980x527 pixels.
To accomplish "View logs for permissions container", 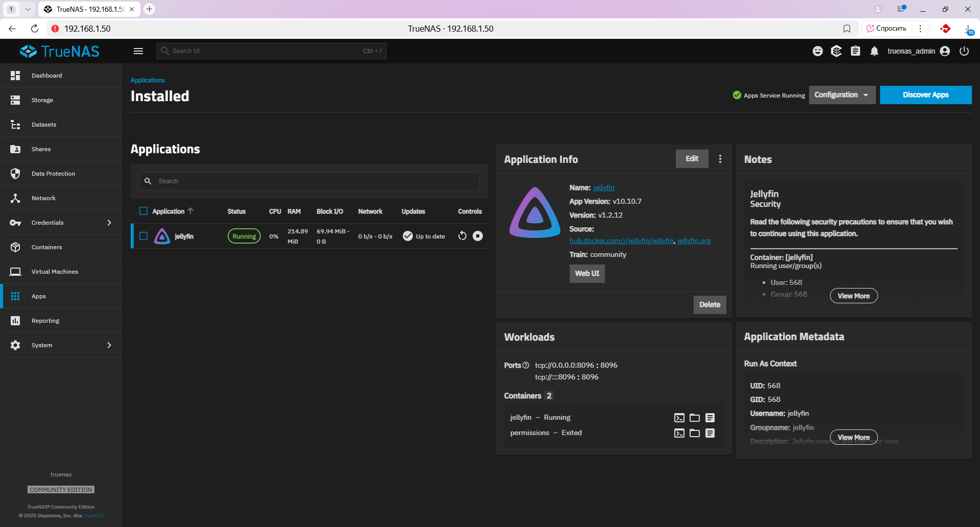I will tap(710, 433).
